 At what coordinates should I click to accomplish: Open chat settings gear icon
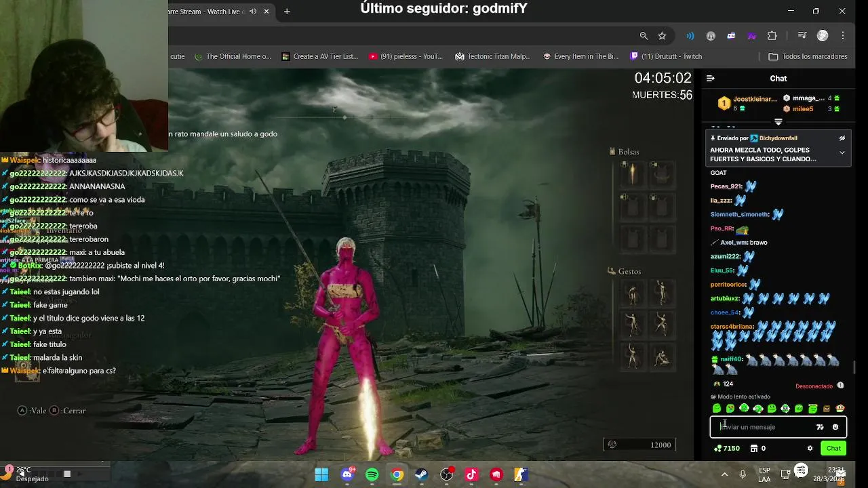[810, 448]
